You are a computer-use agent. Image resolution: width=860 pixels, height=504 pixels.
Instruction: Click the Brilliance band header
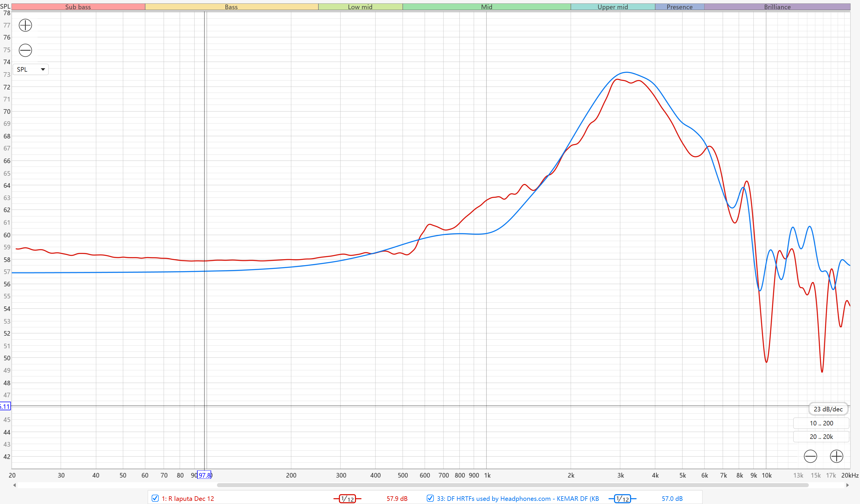[x=777, y=7]
